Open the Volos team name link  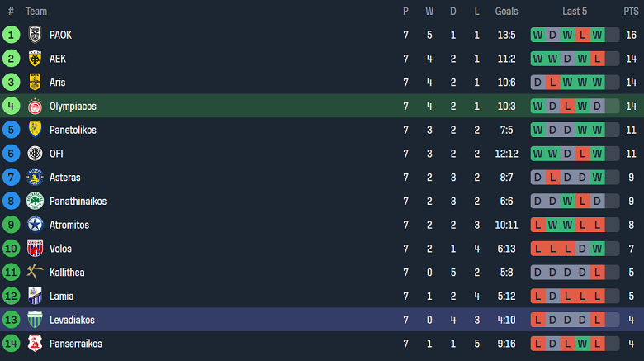pyautogui.click(x=61, y=249)
